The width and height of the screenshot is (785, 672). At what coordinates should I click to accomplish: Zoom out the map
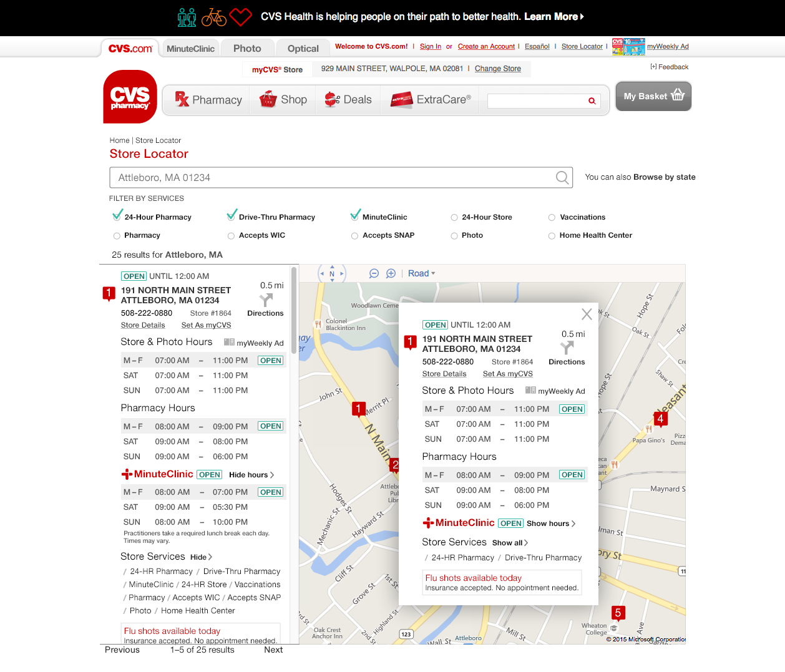click(x=374, y=273)
